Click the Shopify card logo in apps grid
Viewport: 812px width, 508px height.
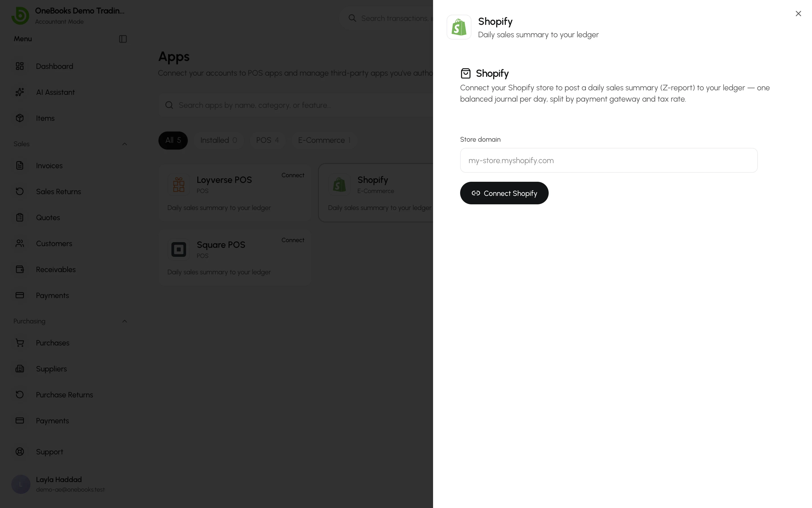[339, 185]
